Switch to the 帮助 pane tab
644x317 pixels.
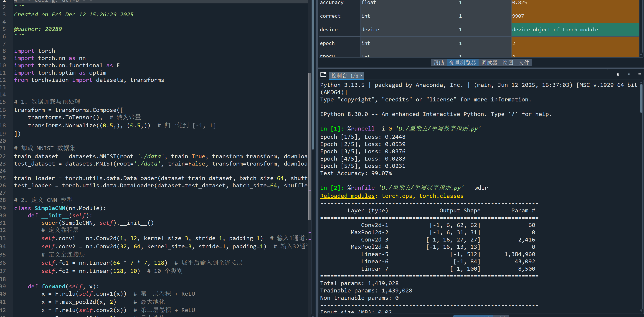coord(439,63)
